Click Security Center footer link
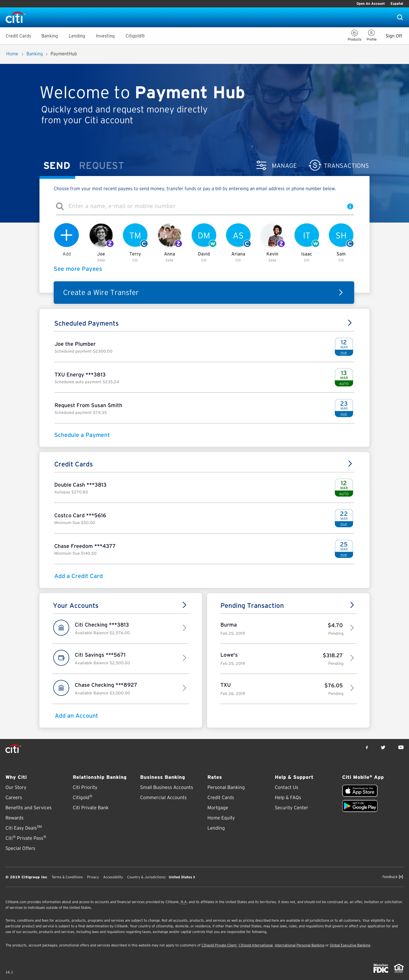The height and width of the screenshot is (980, 409). pos(291,807)
